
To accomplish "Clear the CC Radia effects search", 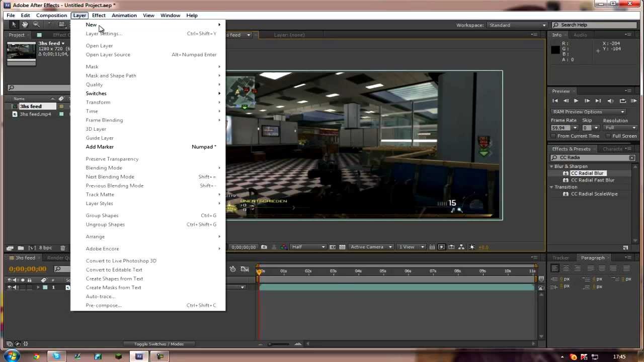I will tap(632, 158).
